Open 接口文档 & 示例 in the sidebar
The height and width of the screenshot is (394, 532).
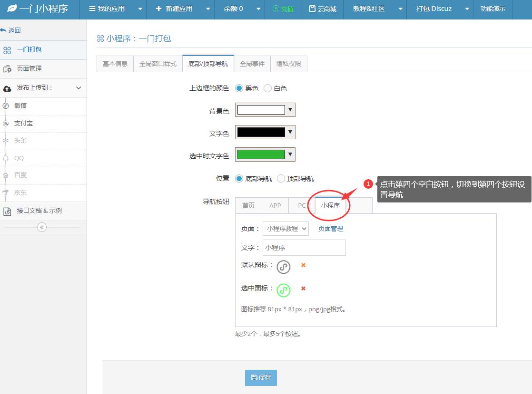(43, 211)
